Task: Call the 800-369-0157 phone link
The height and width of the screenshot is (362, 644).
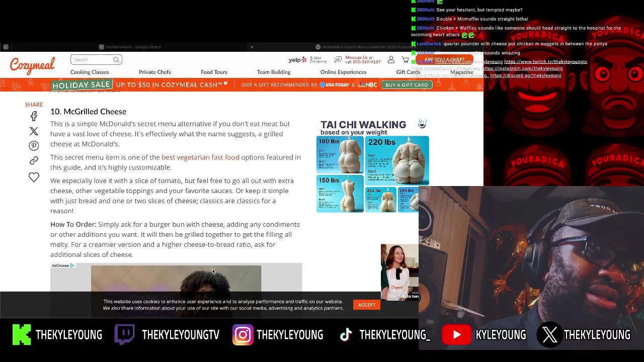Action: 367,62
